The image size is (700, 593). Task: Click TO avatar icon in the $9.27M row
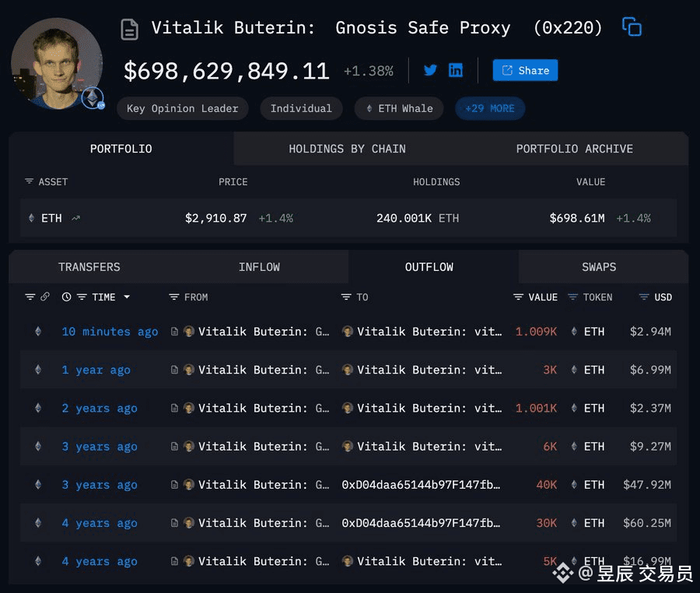(348, 446)
